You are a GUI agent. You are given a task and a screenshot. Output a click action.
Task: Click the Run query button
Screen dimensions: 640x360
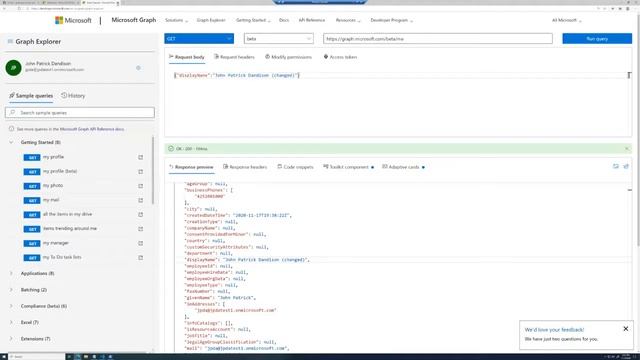click(597, 38)
